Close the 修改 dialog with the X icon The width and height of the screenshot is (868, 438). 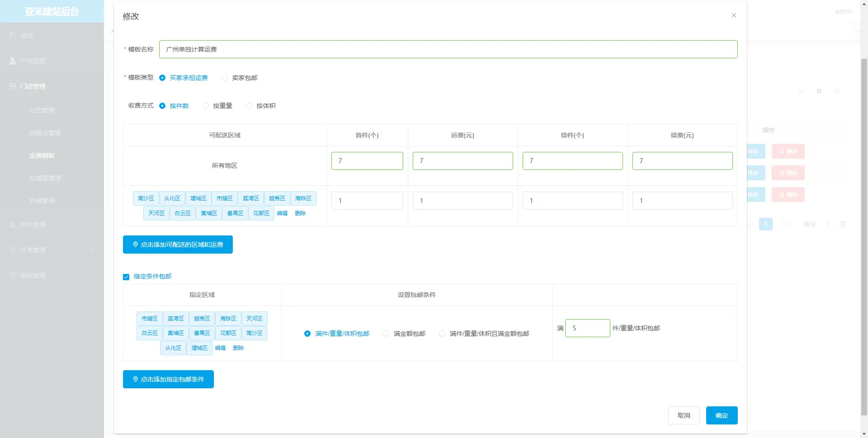734,15
